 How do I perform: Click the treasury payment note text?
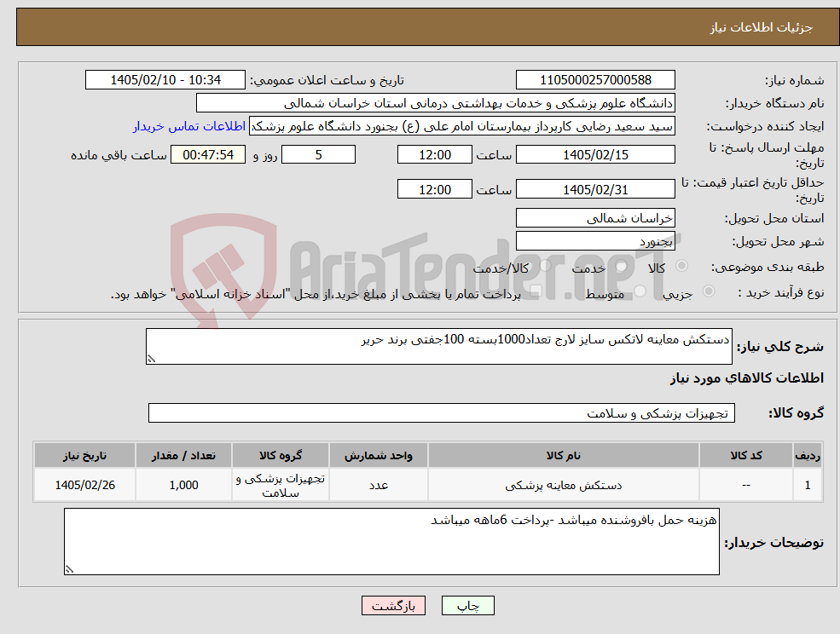[316, 294]
